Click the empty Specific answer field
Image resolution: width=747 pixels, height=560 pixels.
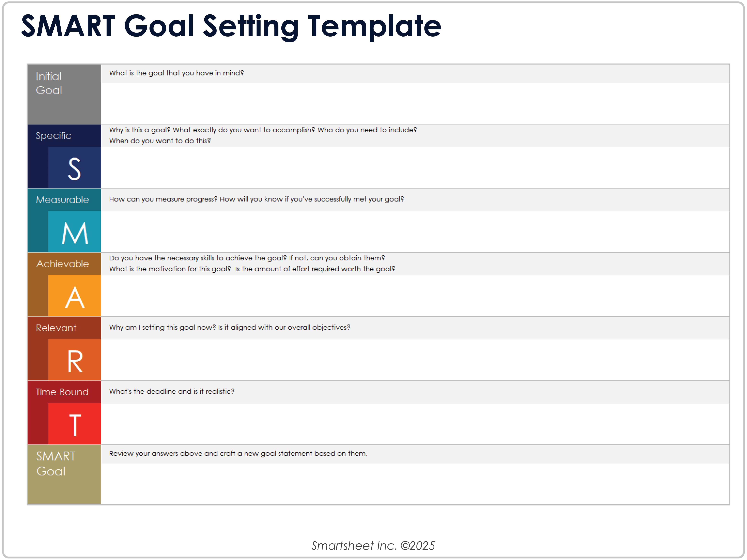pos(415,167)
